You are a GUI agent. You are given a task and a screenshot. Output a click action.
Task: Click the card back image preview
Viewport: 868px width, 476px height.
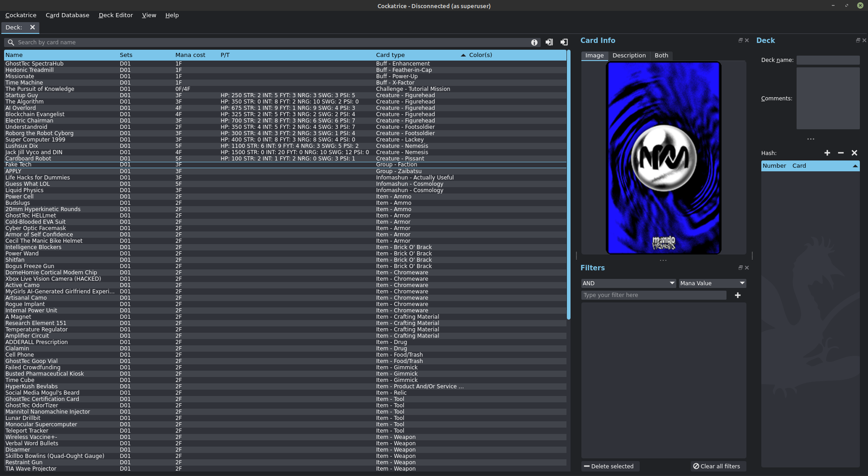click(664, 158)
